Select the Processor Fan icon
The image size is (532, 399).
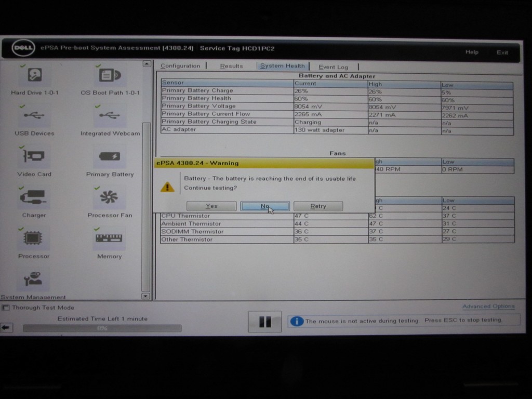click(x=109, y=197)
